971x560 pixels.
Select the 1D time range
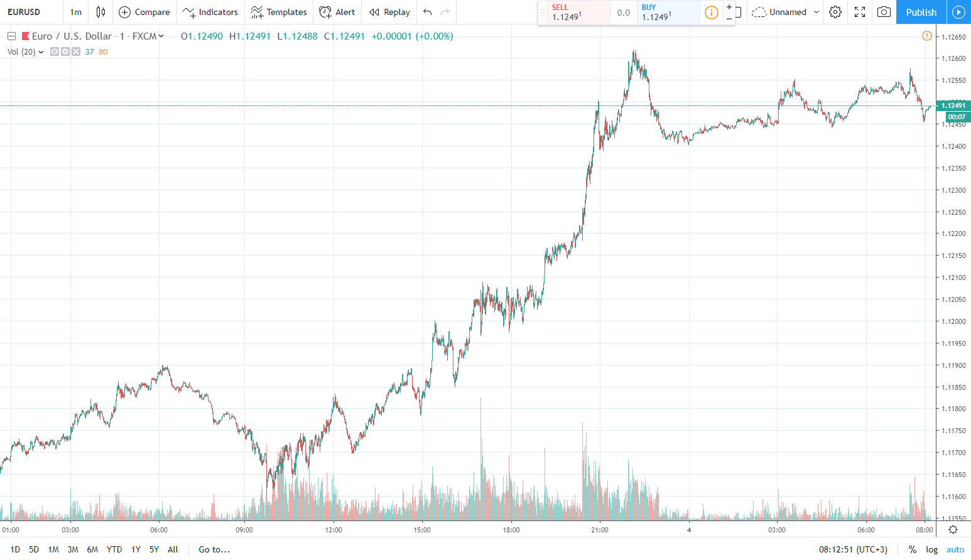[x=15, y=549]
